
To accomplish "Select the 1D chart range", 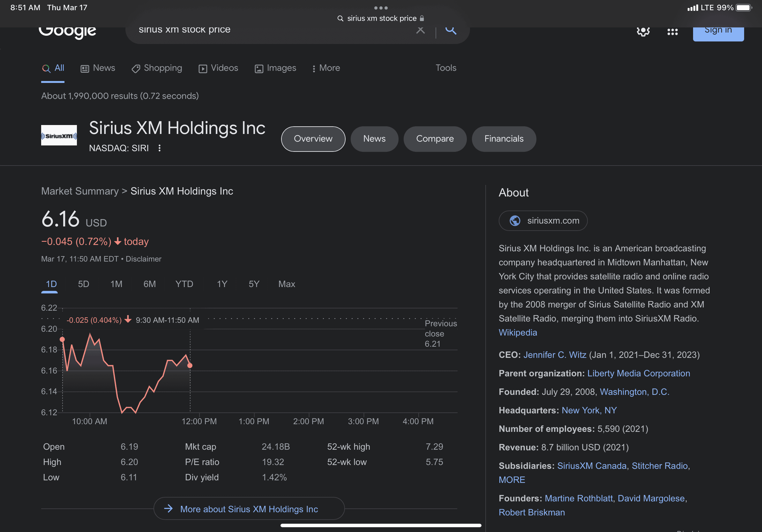I will pyautogui.click(x=51, y=284).
